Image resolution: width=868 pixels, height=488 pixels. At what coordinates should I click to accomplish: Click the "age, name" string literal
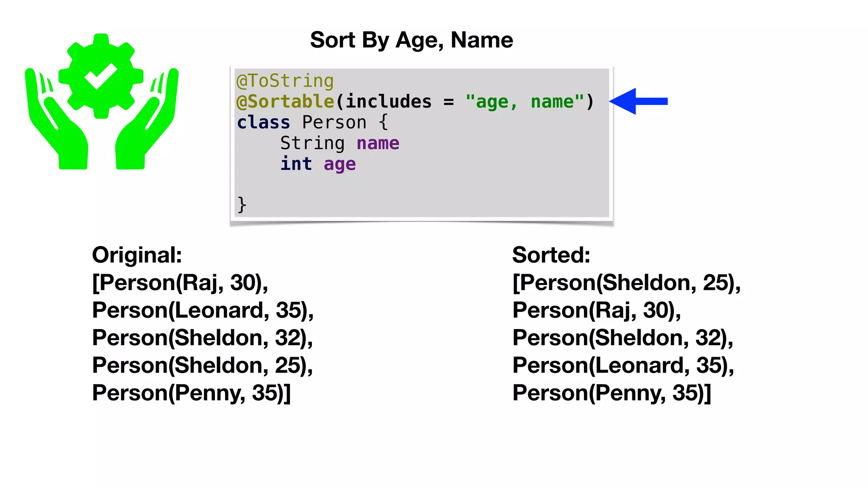(525, 102)
